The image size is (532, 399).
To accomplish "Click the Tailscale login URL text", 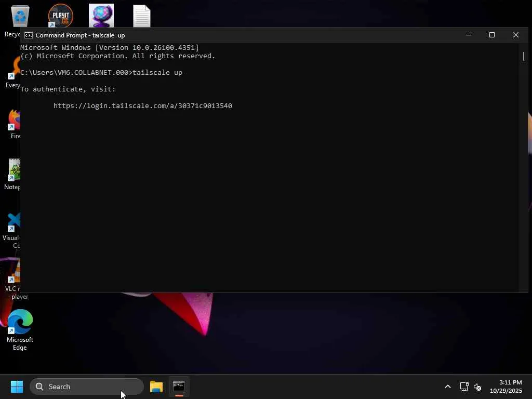I will tap(143, 105).
